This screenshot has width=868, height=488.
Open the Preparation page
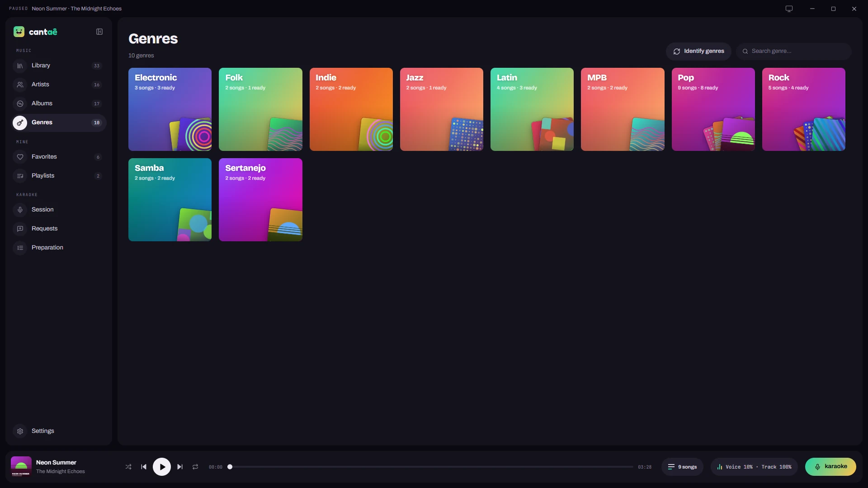(x=59, y=248)
